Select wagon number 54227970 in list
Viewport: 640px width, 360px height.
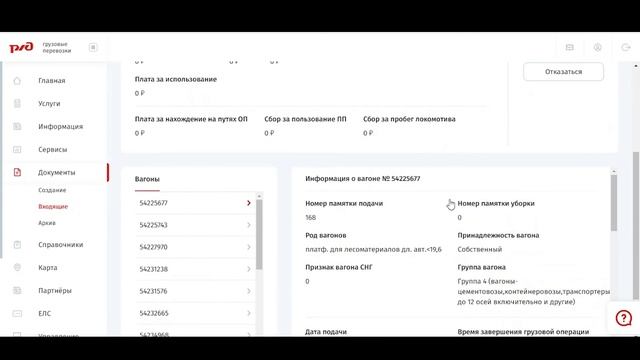(x=153, y=247)
